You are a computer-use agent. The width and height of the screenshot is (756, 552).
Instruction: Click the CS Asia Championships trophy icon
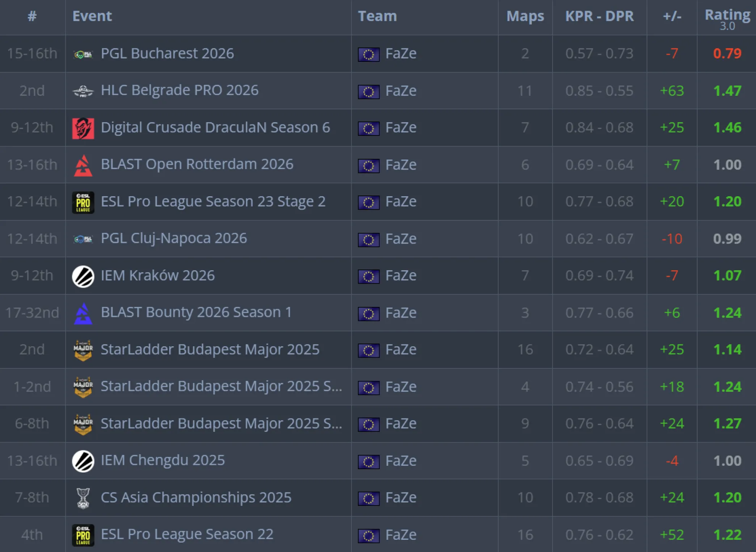(83, 498)
